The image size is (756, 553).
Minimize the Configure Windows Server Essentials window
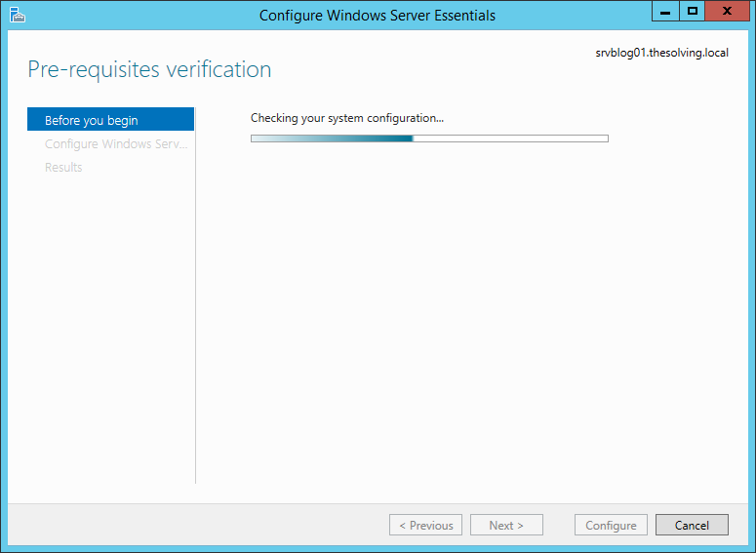click(x=665, y=11)
